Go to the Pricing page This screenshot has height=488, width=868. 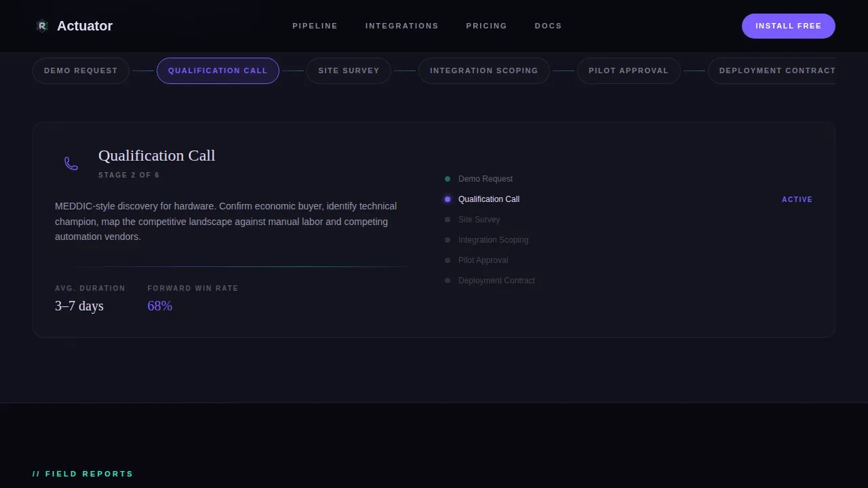click(486, 26)
